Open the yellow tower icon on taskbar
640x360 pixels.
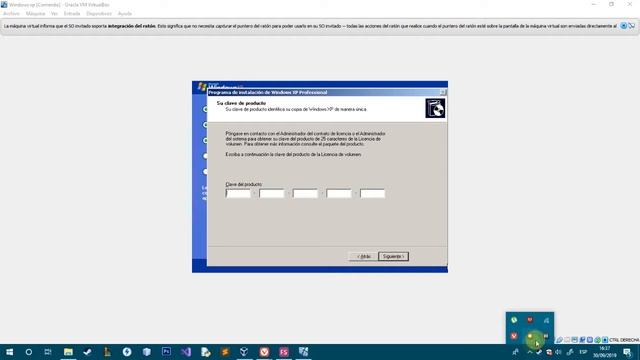[x=107, y=352]
